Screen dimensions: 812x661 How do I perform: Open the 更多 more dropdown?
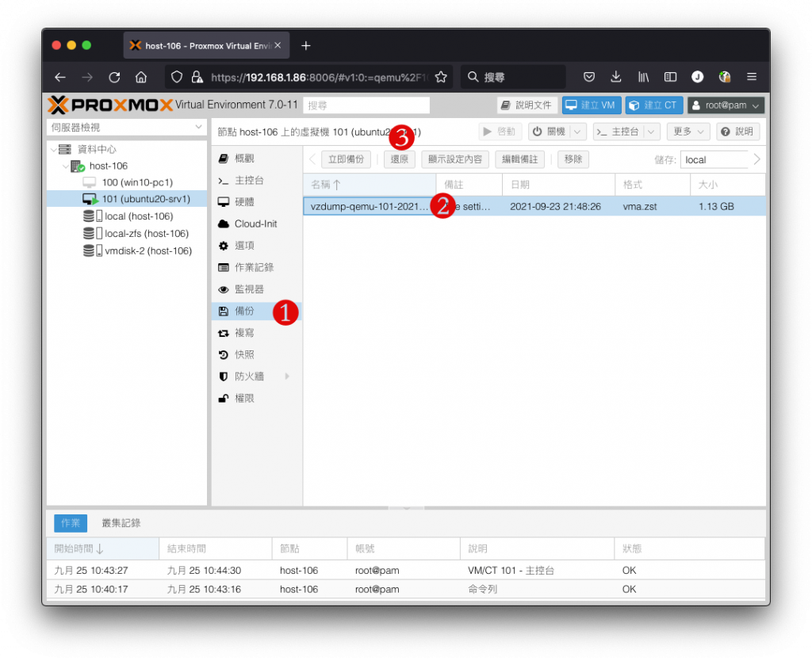tap(688, 132)
